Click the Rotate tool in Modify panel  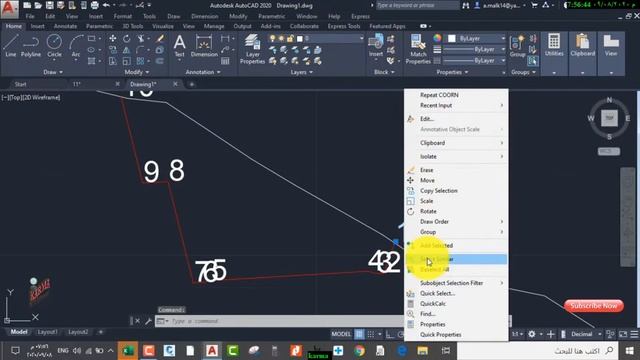click(x=127, y=38)
